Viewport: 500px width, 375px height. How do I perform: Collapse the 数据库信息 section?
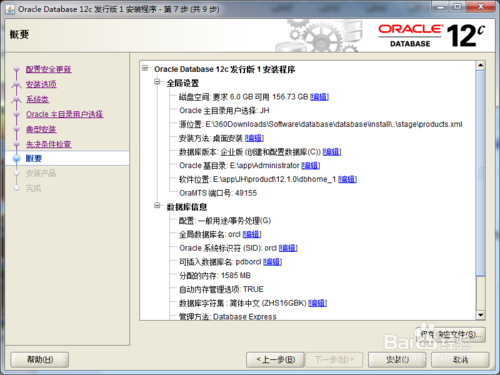157,206
